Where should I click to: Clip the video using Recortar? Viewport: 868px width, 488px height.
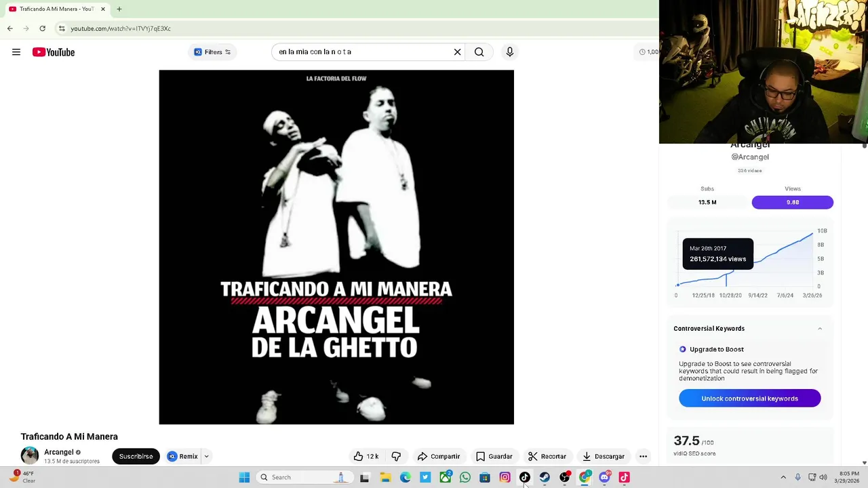[x=547, y=456]
